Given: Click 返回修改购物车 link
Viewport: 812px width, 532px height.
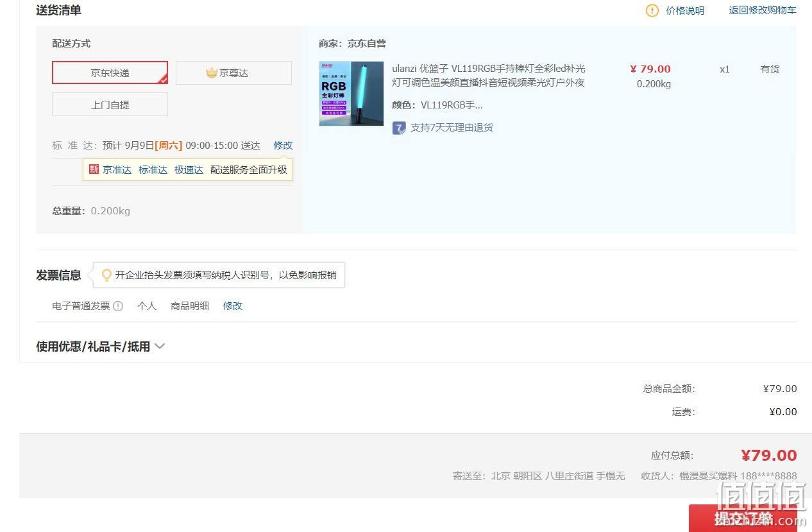Looking at the screenshot, I should pos(763,10).
